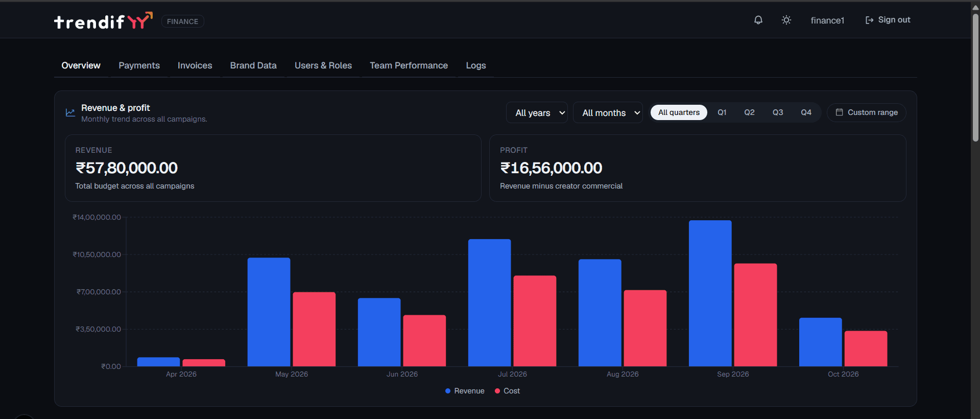Toggle Revenue series in chart legend
Screen dimensions: 980x419
(465, 391)
